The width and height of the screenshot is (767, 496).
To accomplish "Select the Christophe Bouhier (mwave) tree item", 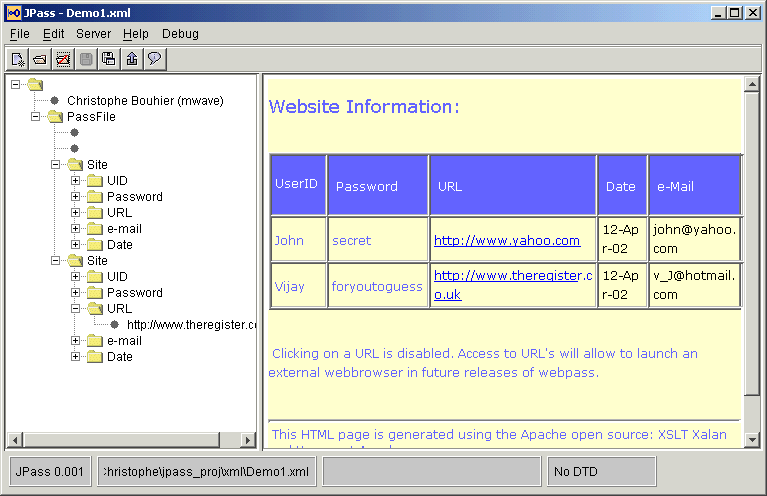I will click(x=145, y=101).
